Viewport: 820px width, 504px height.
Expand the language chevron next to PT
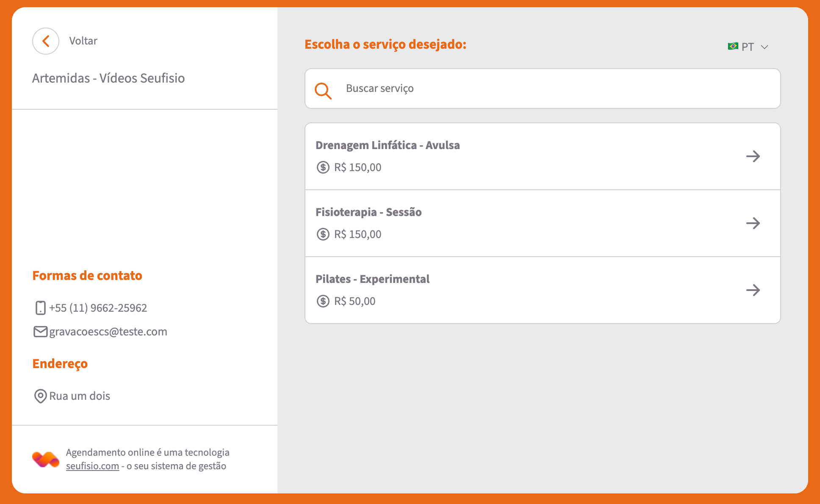tap(765, 47)
